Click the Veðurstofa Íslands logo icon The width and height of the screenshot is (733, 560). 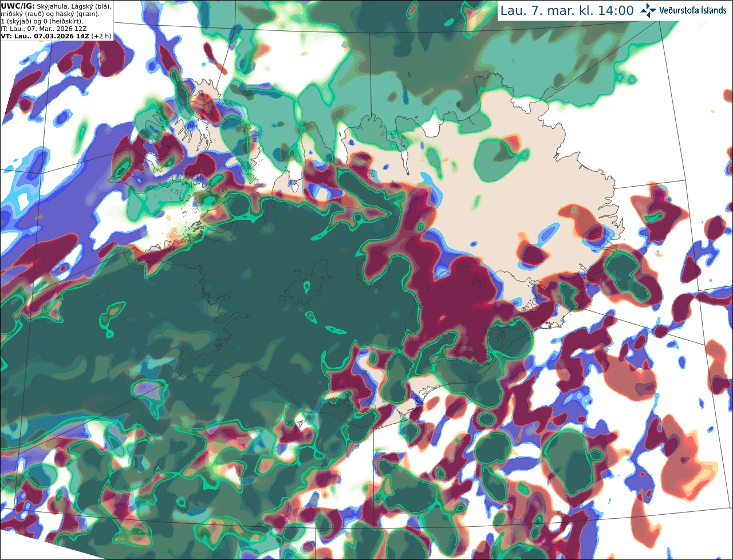click(x=649, y=10)
